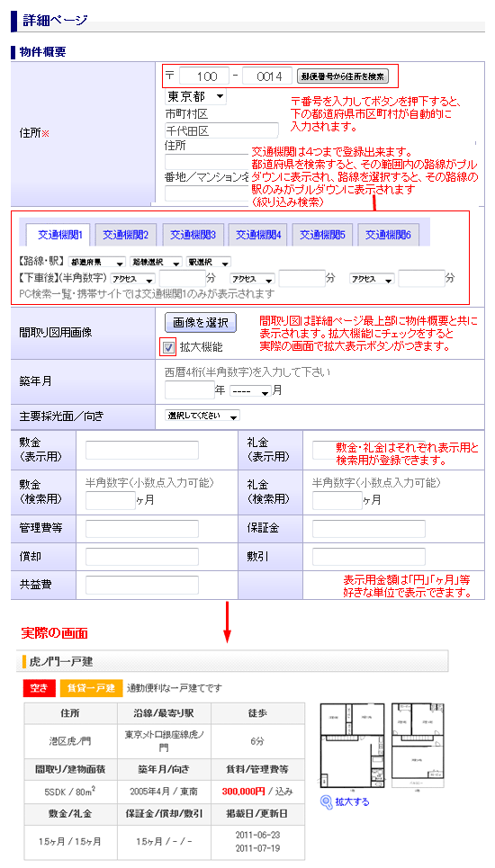
Task: Click the 物件概要 section heading
Action: [x=43, y=52]
